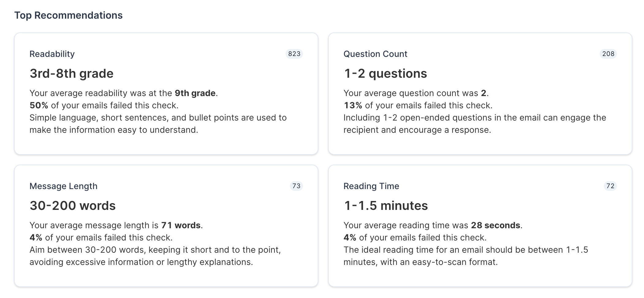Click the bold 28 seconds value
This screenshot has width=644, height=298.
click(x=495, y=225)
